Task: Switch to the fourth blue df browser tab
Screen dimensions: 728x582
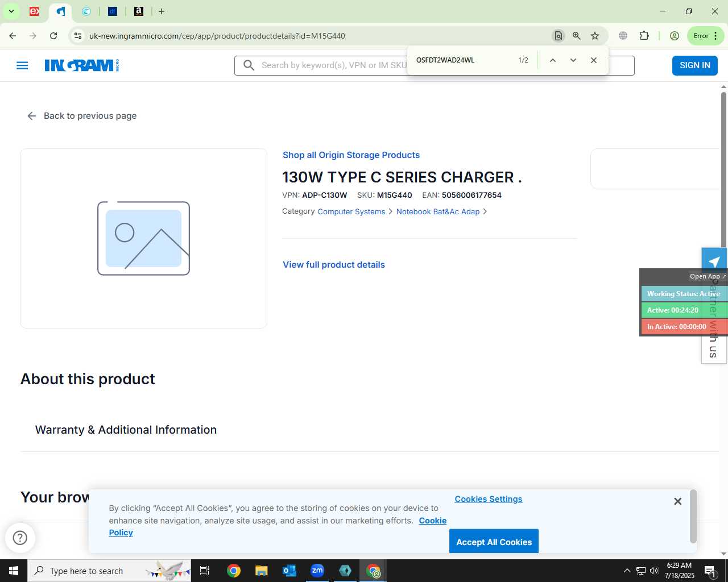Action: click(113, 11)
